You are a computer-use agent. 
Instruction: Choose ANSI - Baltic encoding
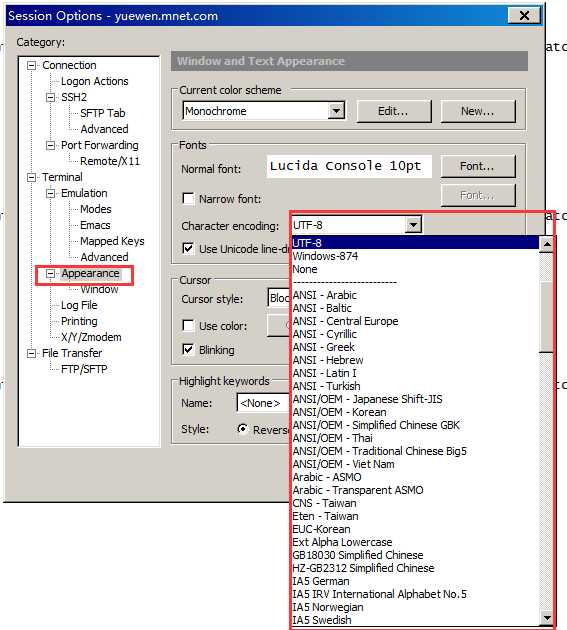415,308
